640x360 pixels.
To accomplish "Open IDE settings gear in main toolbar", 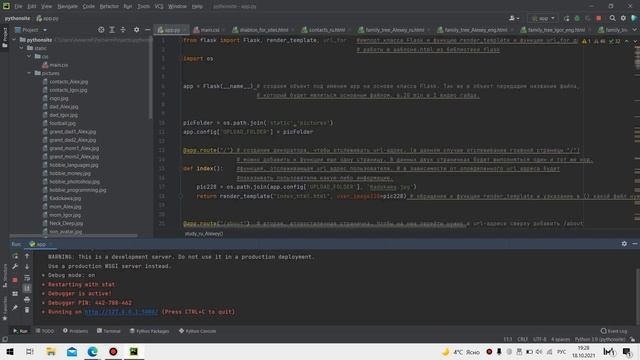I will coord(623,18).
